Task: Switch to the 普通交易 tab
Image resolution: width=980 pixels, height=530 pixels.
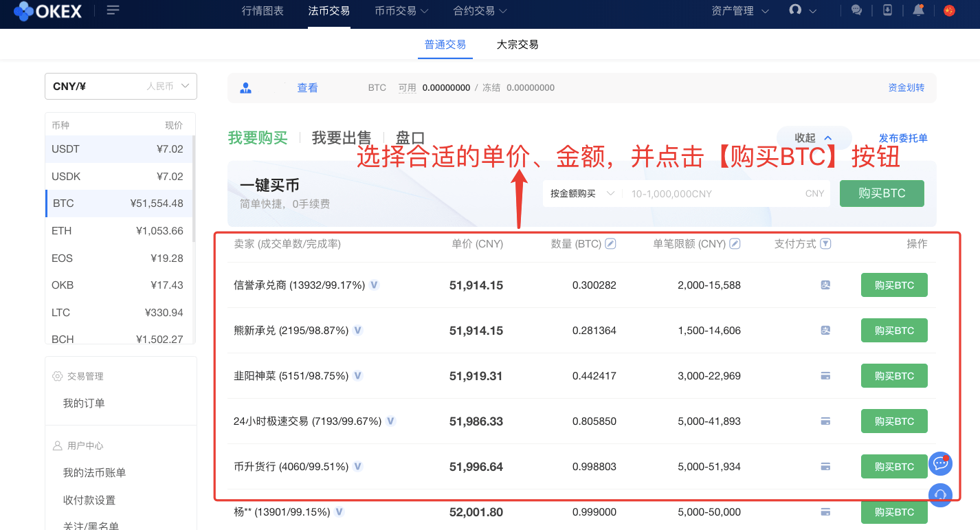Action: (x=445, y=44)
